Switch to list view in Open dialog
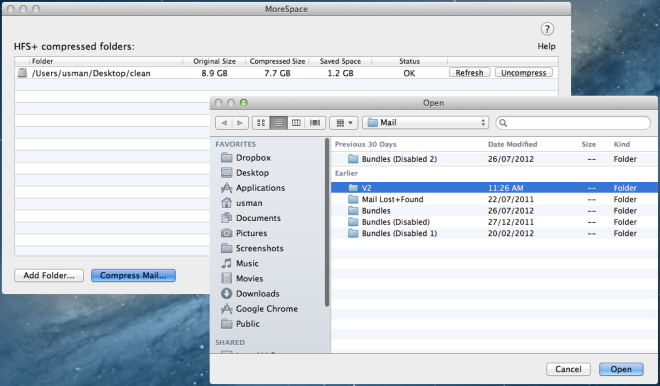Viewport: 660px width, 386px height. point(278,122)
